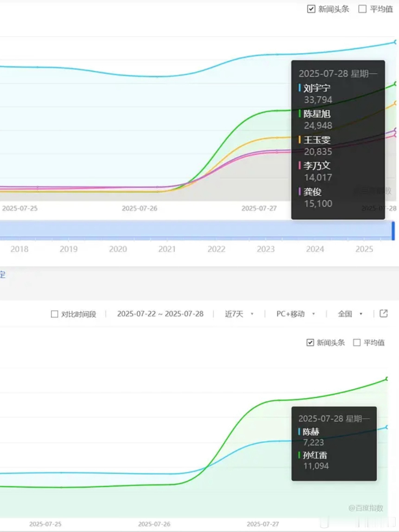Click the value 11,094 in lower tooltip
Image resolution: width=399 pixels, height=532 pixels.
pyautogui.click(x=316, y=466)
